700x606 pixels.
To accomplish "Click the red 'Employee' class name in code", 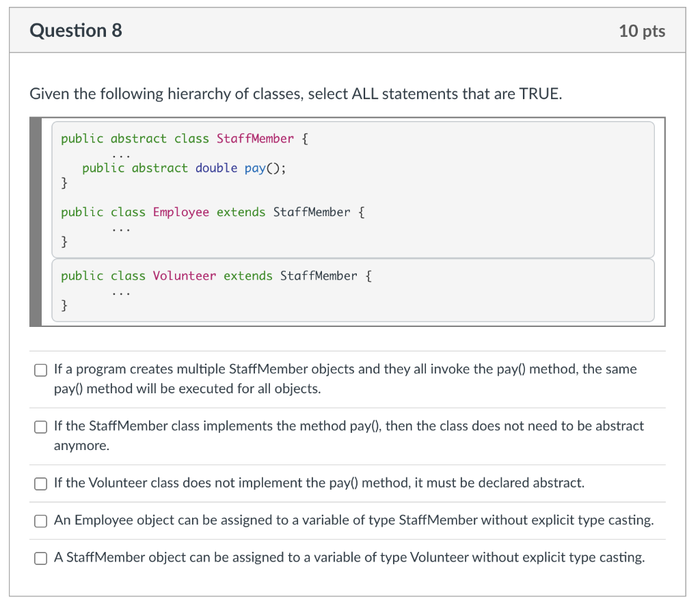I will click(x=181, y=212).
